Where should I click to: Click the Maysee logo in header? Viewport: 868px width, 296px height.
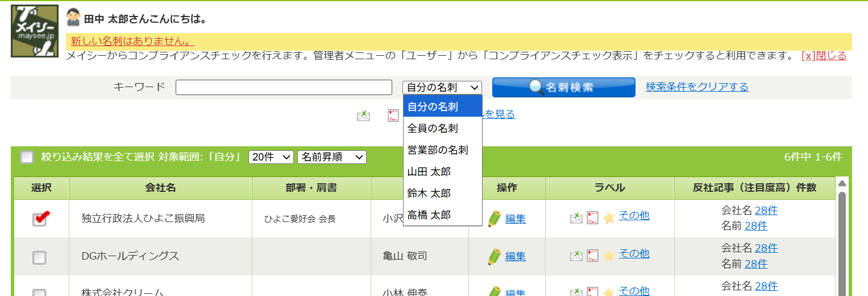click(x=35, y=31)
